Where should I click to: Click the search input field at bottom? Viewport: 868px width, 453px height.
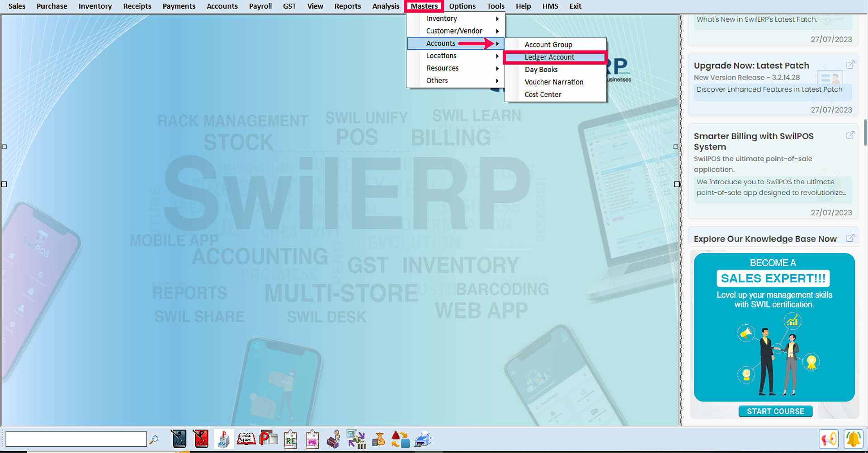click(76, 439)
